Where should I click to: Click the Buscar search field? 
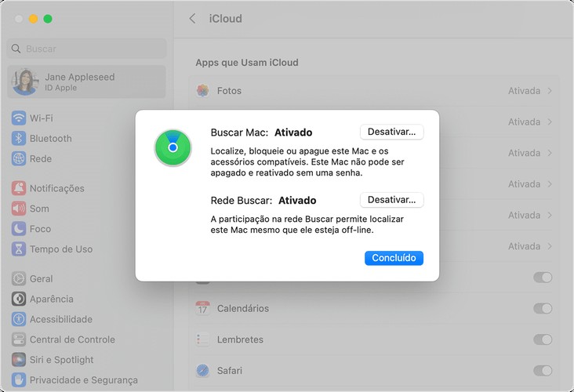(86, 49)
